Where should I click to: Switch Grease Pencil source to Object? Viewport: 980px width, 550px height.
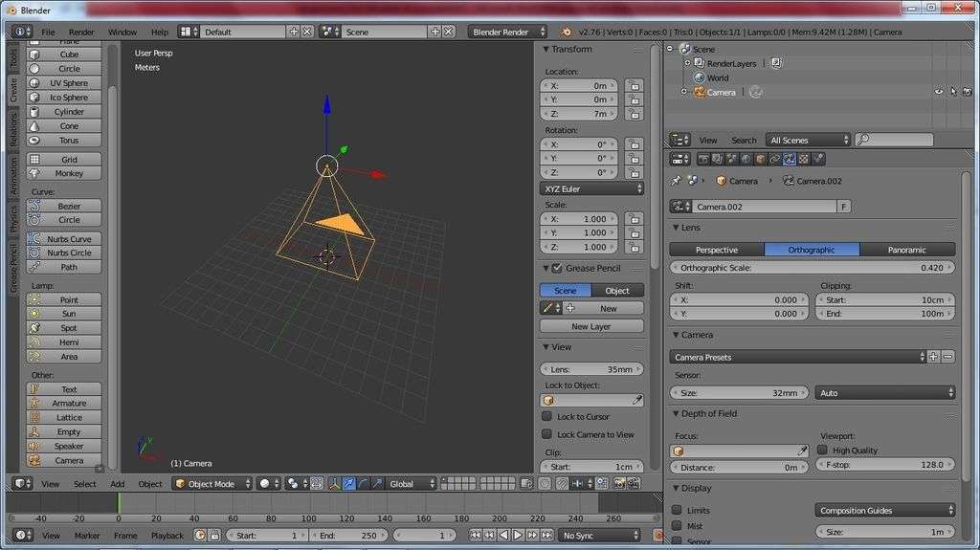[x=617, y=291]
